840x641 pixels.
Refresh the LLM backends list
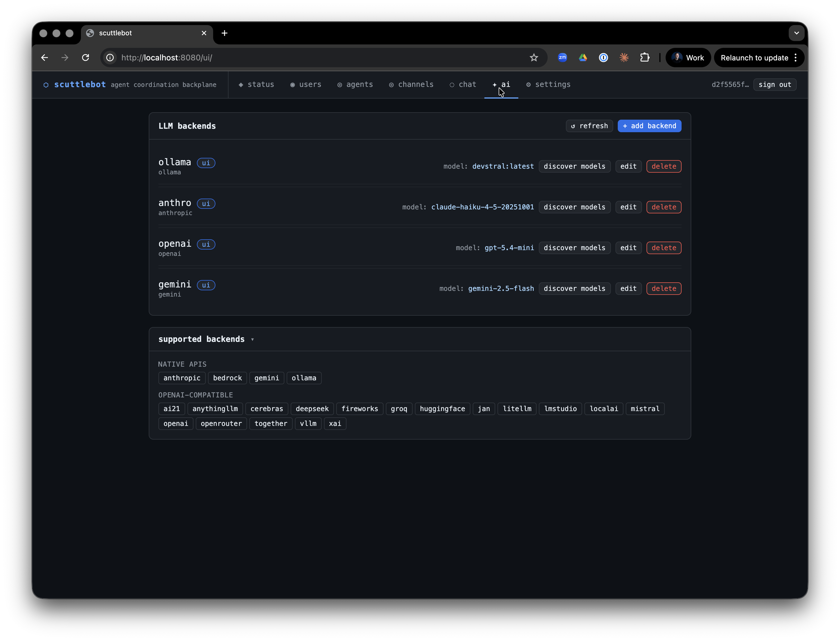click(589, 126)
